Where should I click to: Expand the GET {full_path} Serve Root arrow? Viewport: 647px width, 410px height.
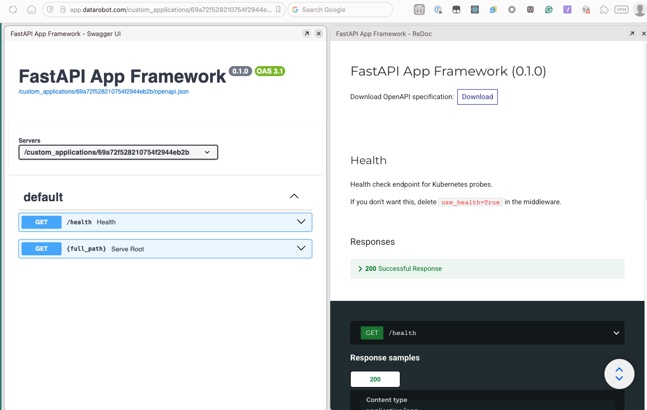click(301, 248)
